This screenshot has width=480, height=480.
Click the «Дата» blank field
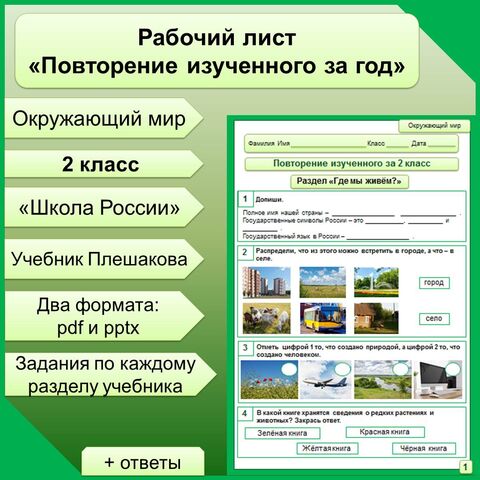tap(441, 146)
